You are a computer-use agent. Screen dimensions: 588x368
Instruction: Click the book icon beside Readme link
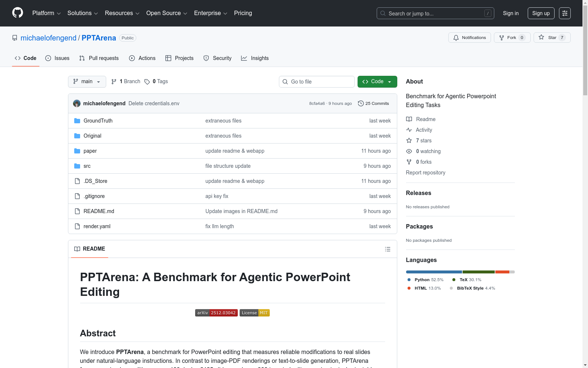(409, 119)
